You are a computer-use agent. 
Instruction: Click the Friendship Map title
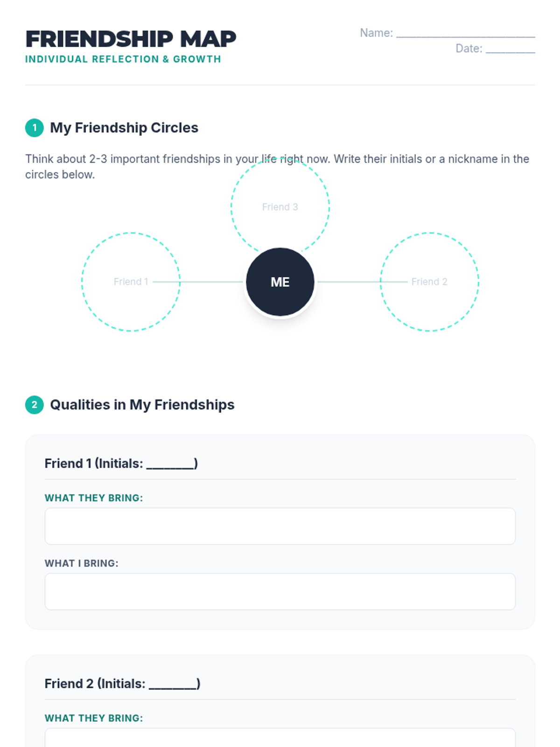[131, 39]
